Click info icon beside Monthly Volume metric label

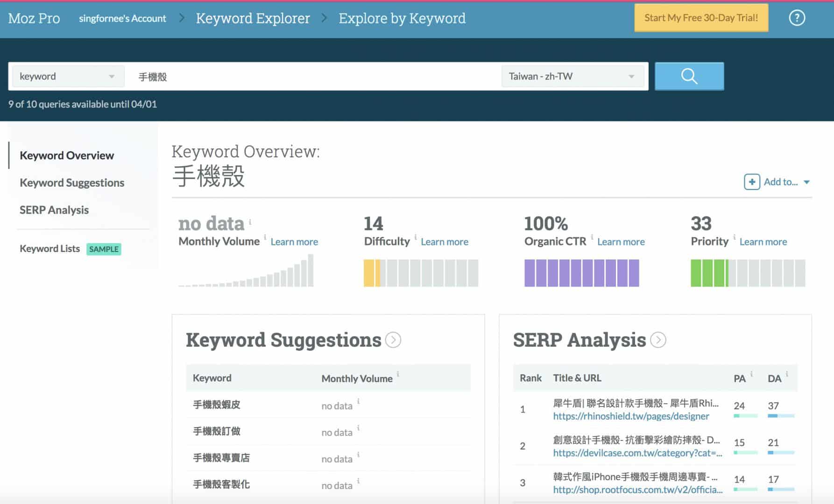(265, 237)
